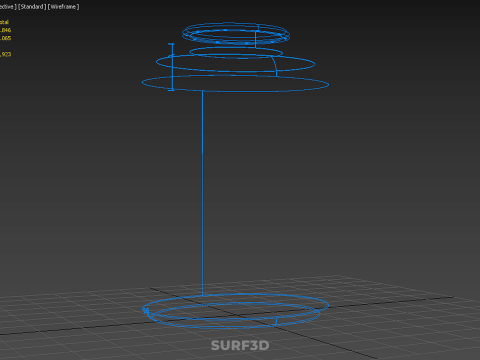Image resolution: width=480 pixels, height=360 pixels.
Task: Select the blue wireframe vertical pole spline
Action: coord(202,193)
